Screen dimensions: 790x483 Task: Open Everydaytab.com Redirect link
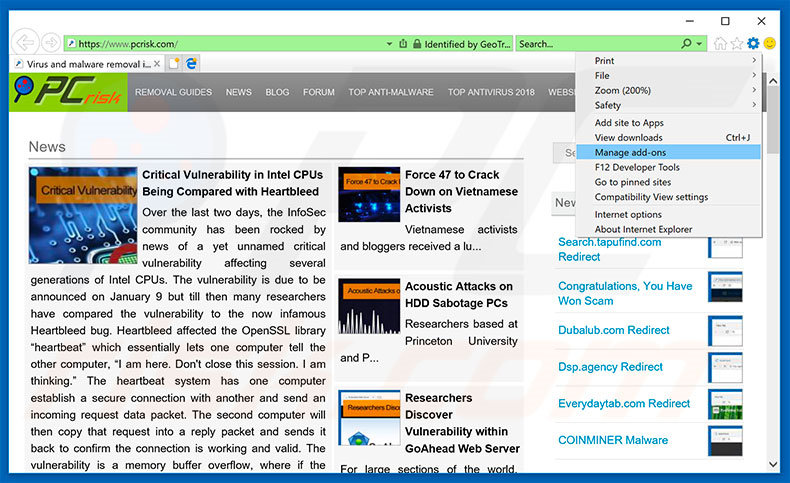click(x=624, y=403)
